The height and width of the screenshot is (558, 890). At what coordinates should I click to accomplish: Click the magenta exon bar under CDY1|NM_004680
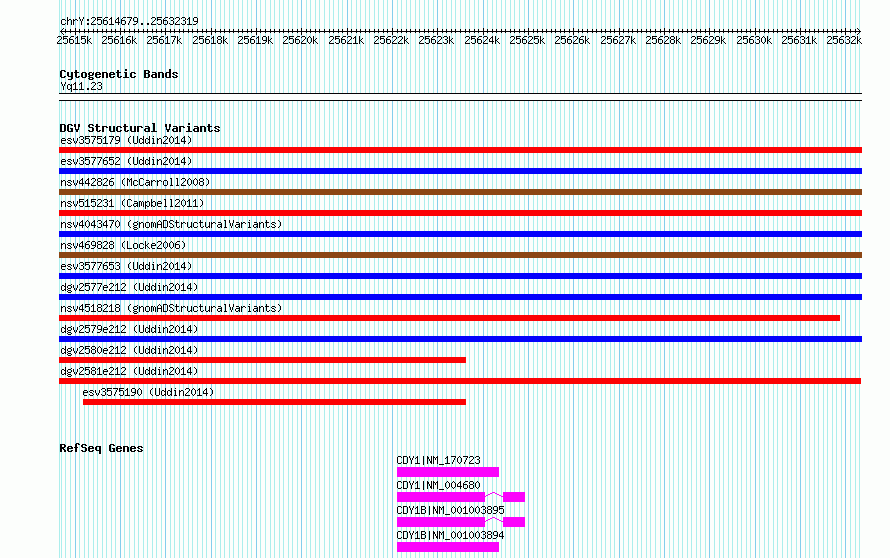[441, 497]
